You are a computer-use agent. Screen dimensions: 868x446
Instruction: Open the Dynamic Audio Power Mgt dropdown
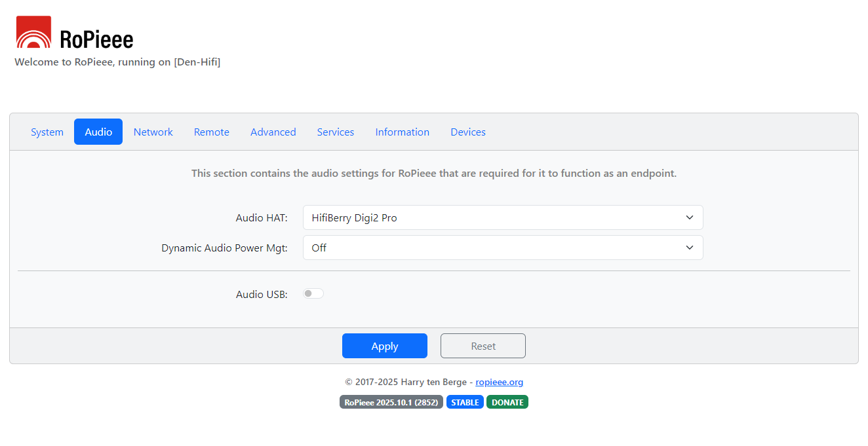tap(502, 248)
